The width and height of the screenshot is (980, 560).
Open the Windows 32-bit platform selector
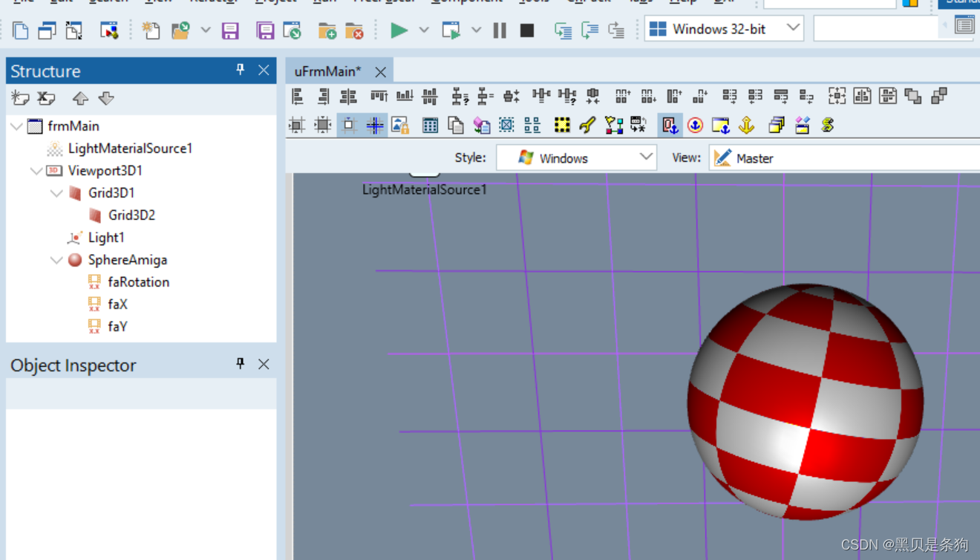pyautogui.click(x=724, y=28)
